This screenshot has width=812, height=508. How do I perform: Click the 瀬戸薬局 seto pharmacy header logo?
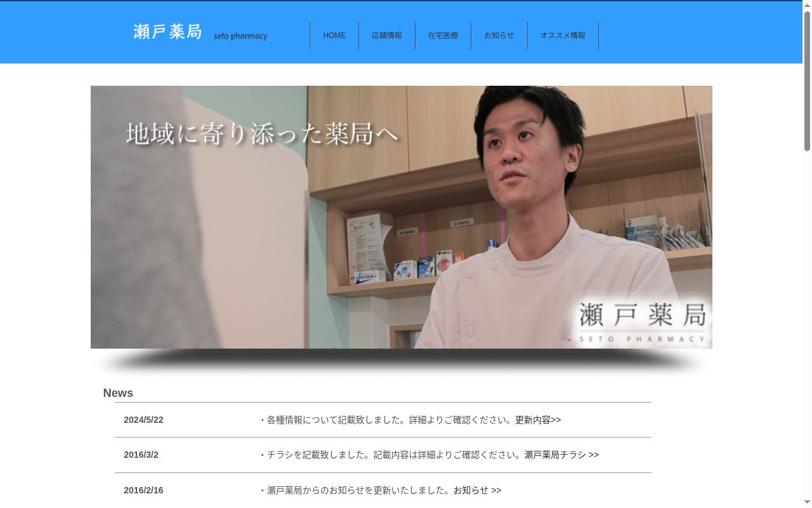(200, 32)
